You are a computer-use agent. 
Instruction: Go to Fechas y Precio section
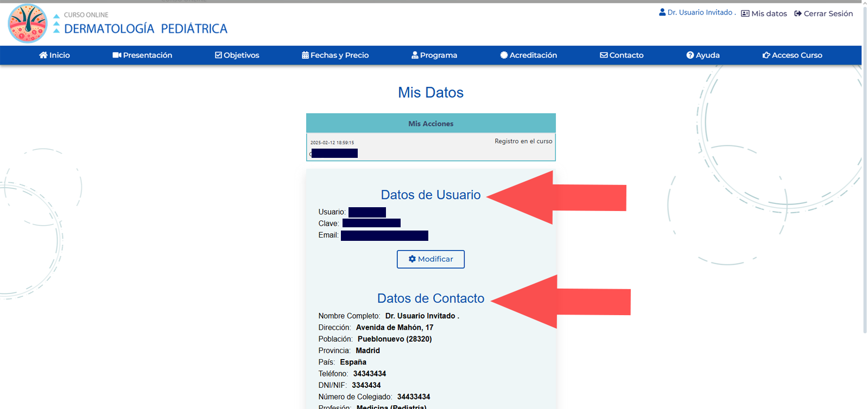(339, 55)
